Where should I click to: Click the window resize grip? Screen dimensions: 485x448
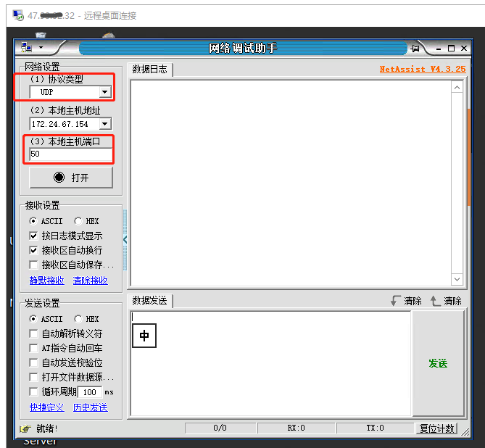coord(465,431)
